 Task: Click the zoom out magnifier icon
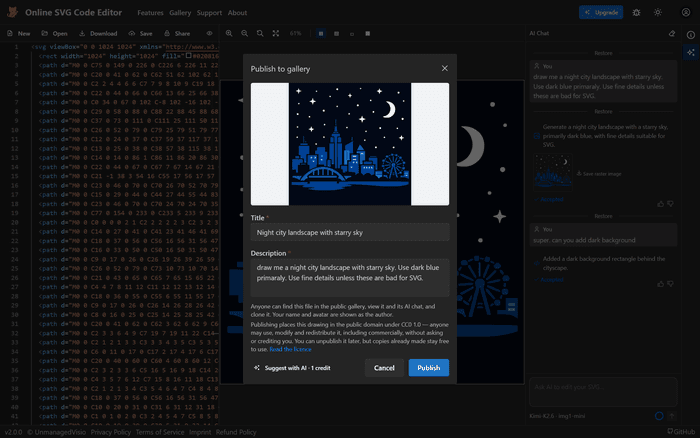(x=245, y=33)
